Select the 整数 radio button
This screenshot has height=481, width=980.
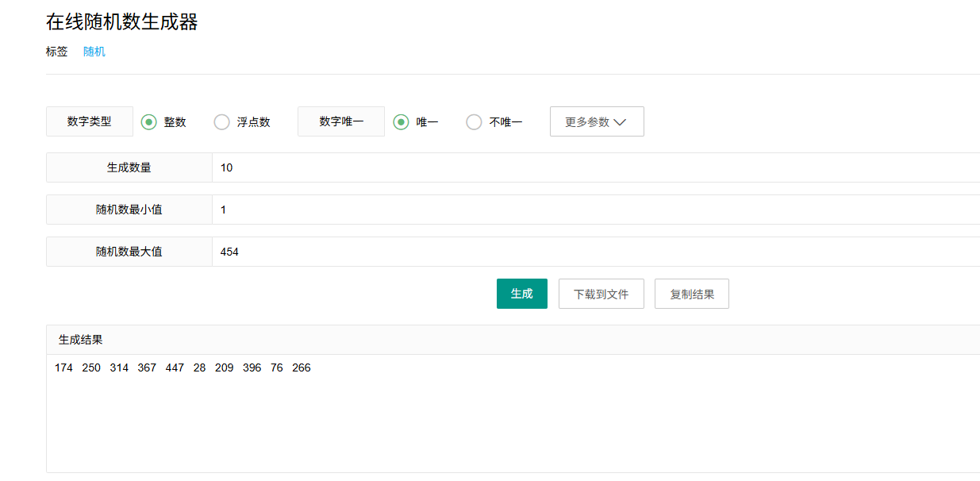coord(148,122)
